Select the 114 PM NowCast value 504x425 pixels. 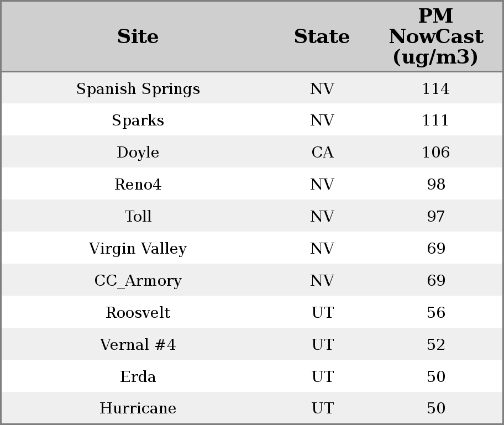tap(435, 89)
